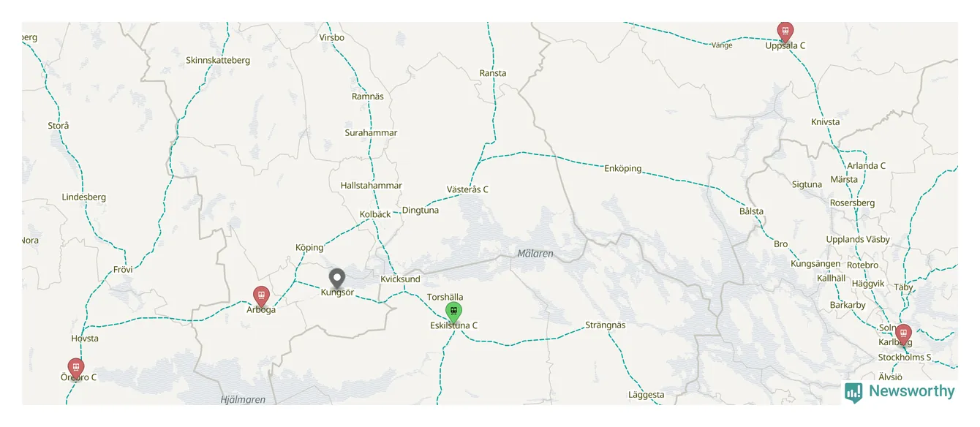
Task: Click the Köping town label
Action: coord(309,247)
